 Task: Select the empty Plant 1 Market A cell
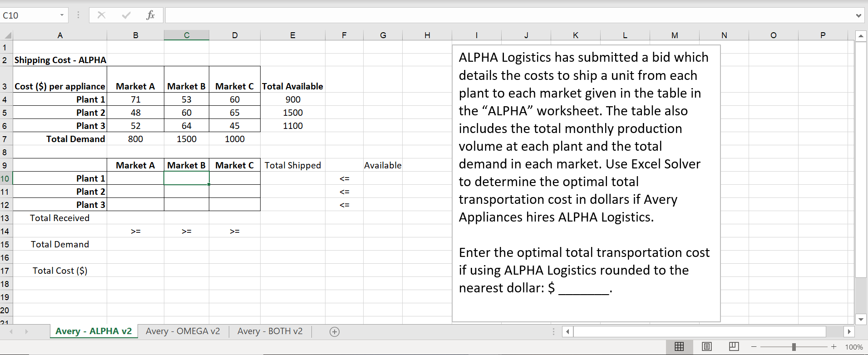(136, 178)
